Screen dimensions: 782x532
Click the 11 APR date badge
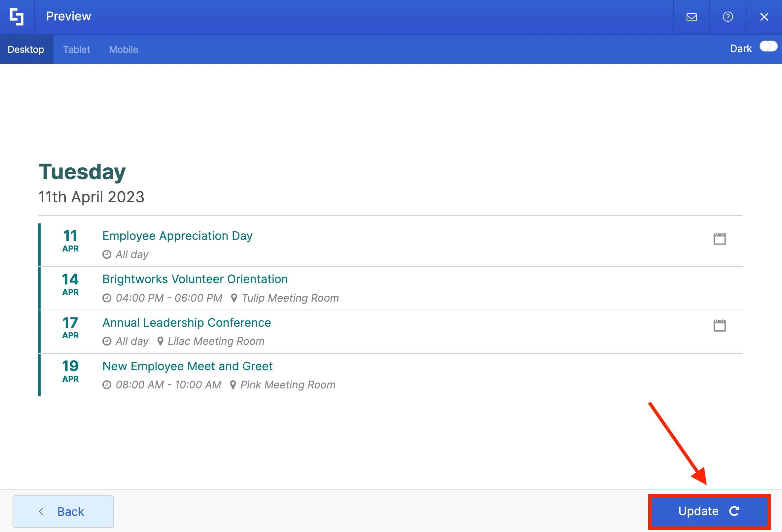click(70, 241)
